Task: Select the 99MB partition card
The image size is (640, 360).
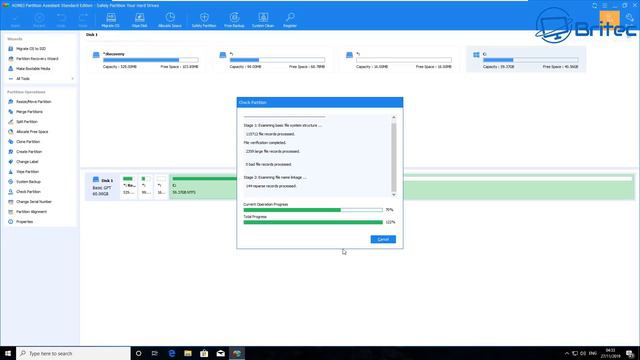Action: pyautogui.click(x=272, y=60)
